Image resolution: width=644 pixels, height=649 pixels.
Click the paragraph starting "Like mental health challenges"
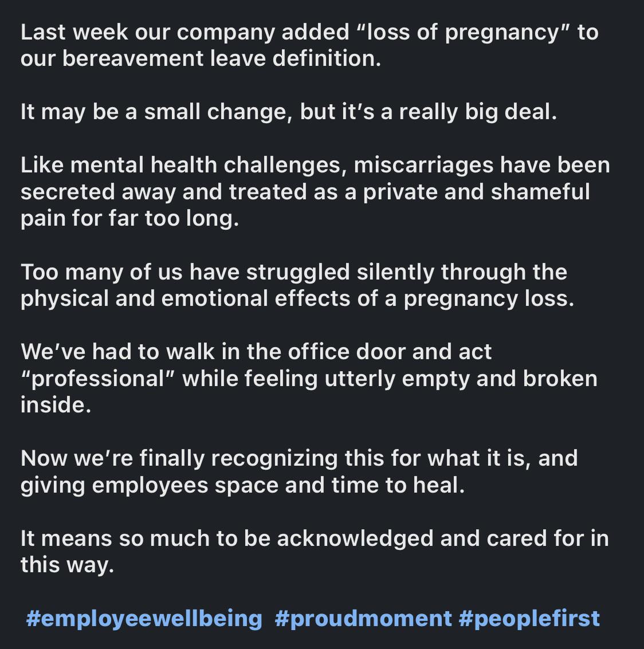(315, 192)
